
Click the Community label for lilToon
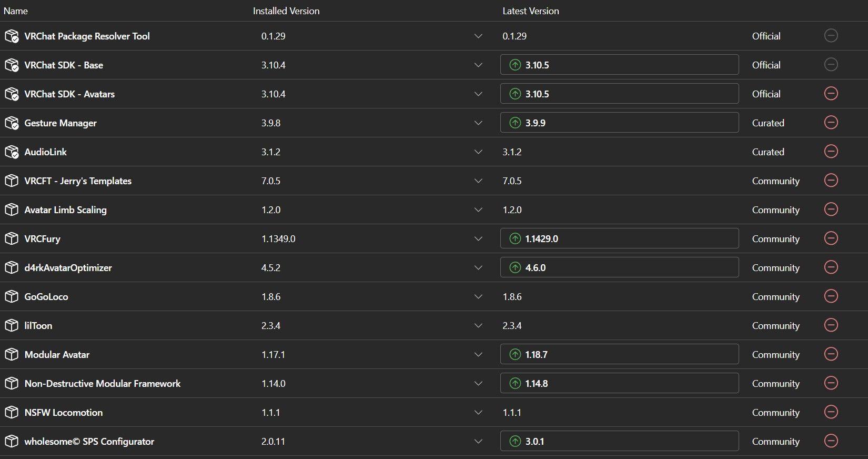tap(776, 326)
